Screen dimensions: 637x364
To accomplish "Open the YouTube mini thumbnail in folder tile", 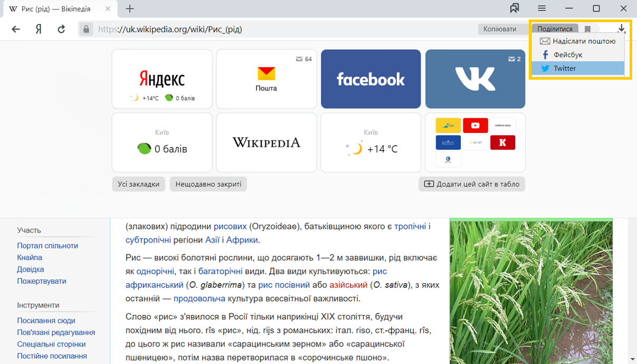I will pyautogui.click(x=476, y=126).
